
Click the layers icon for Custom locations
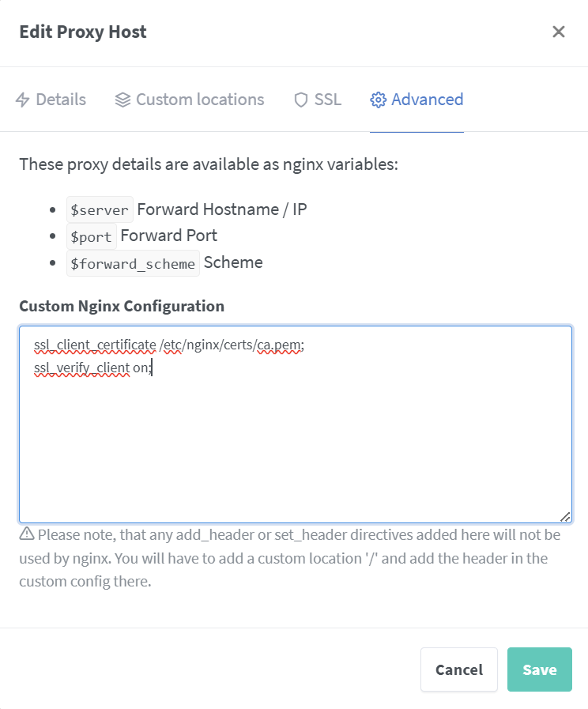(122, 100)
